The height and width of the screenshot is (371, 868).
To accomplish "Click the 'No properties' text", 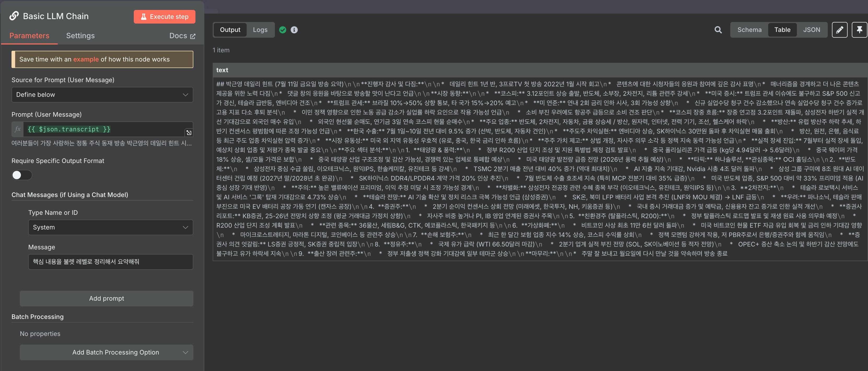I will 40,334.
